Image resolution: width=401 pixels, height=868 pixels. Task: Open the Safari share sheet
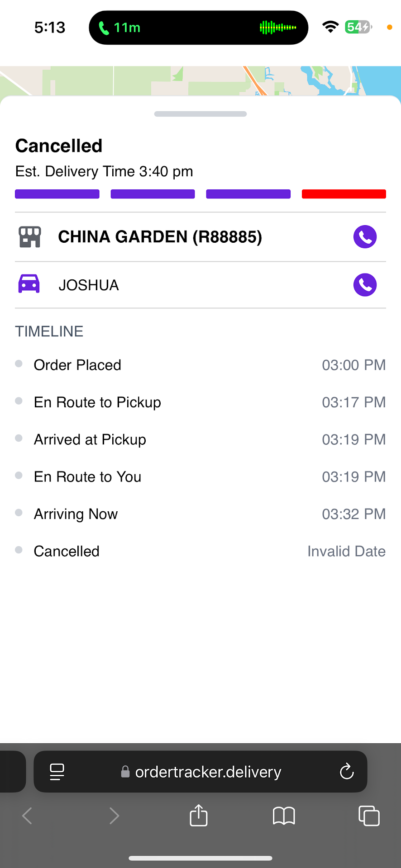199,816
